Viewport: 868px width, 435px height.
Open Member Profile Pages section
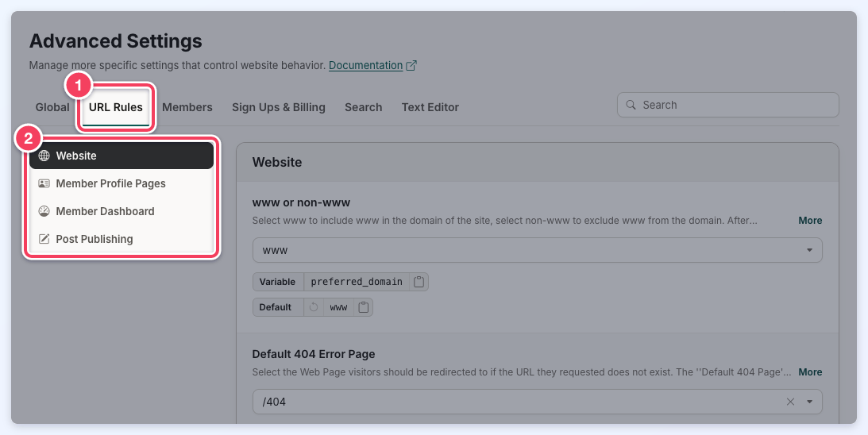click(122, 183)
